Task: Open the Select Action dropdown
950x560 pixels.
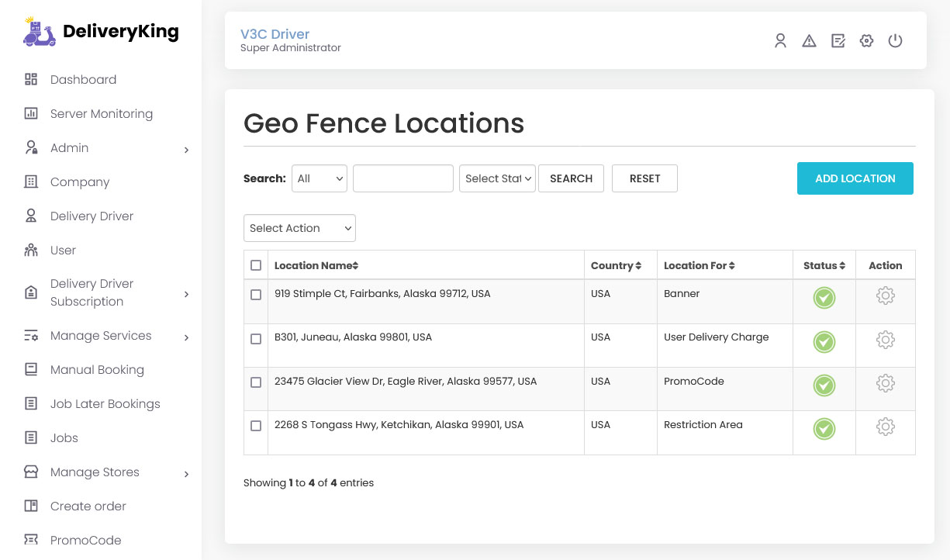Action: [x=299, y=228]
